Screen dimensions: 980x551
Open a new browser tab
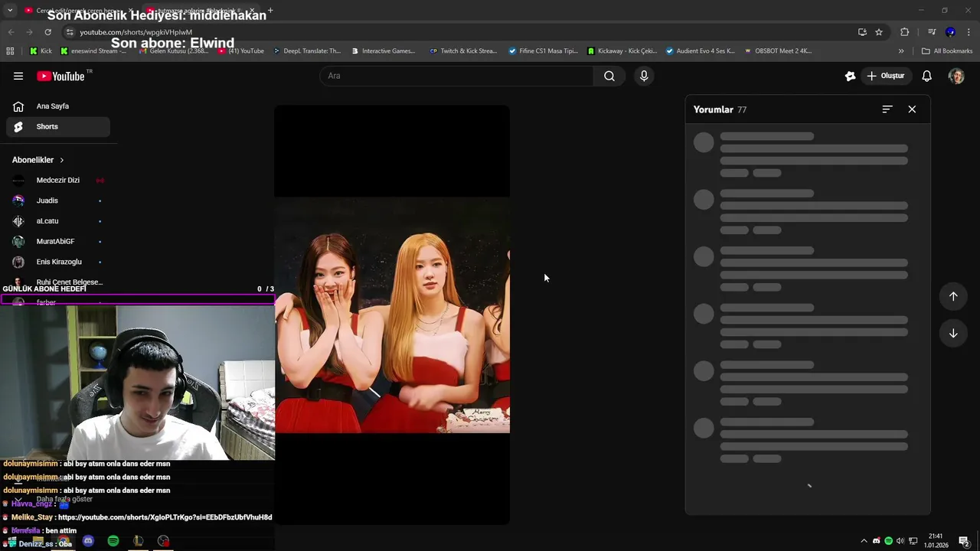point(270,11)
